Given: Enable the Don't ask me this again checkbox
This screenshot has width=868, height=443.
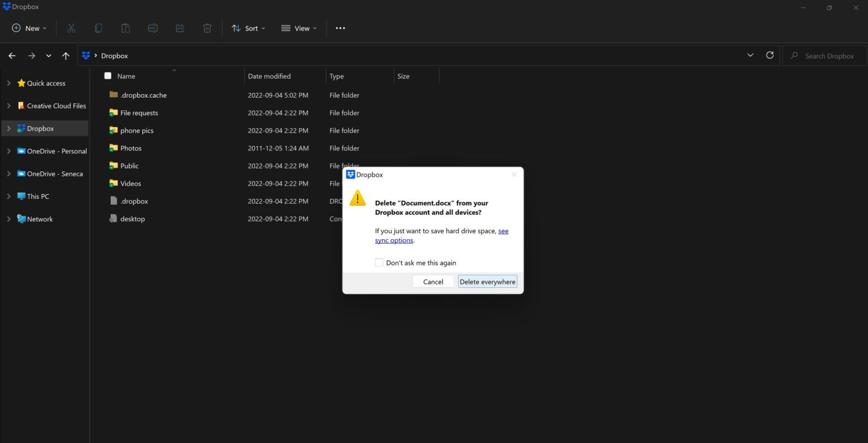Looking at the screenshot, I should click(x=379, y=262).
